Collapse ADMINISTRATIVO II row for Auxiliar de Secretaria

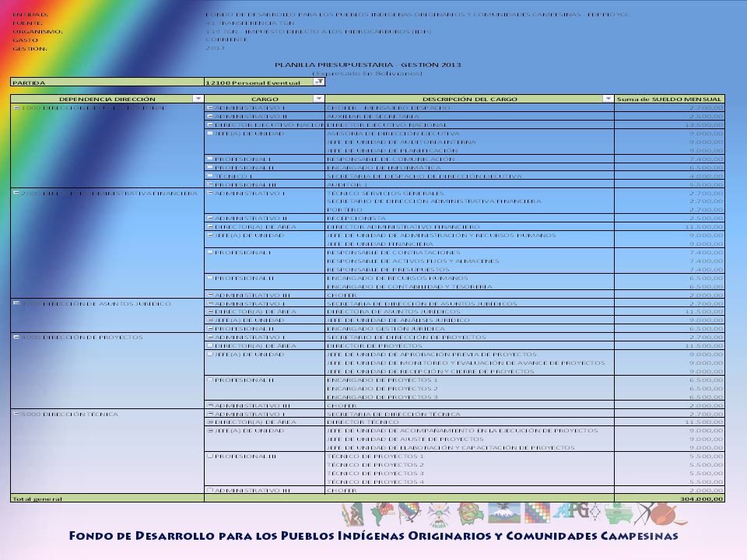click(x=210, y=116)
